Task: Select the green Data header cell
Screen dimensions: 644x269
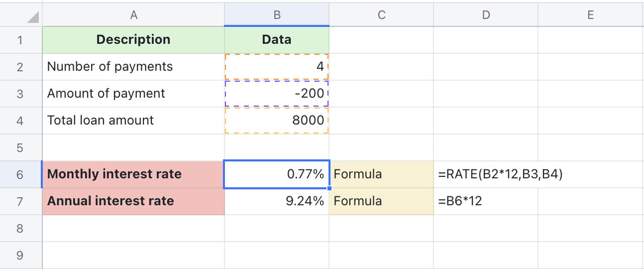Action: [x=277, y=40]
